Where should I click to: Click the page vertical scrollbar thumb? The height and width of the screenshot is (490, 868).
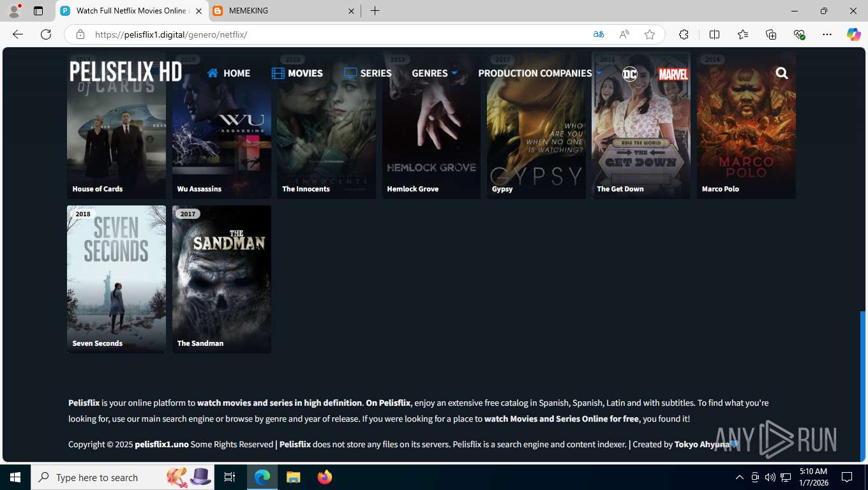pyautogui.click(x=864, y=386)
